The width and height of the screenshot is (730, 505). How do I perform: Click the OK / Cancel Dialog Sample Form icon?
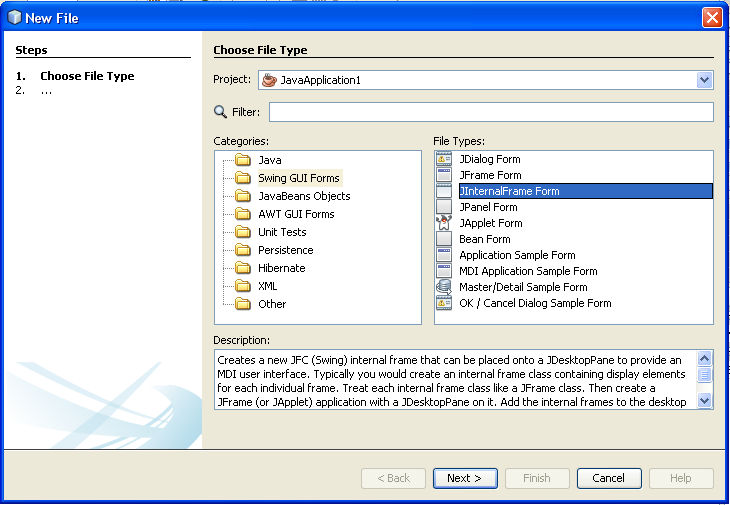(x=444, y=303)
